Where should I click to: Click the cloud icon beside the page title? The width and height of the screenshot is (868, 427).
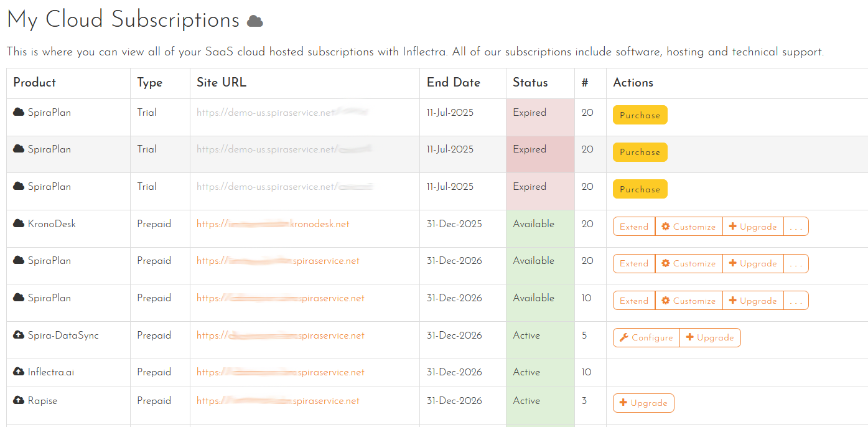[255, 20]
